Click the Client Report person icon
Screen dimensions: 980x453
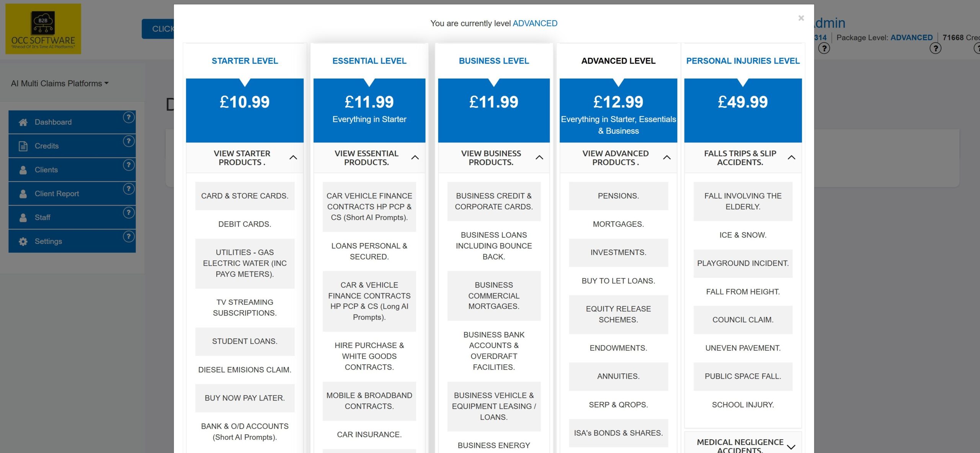point(23,194)
